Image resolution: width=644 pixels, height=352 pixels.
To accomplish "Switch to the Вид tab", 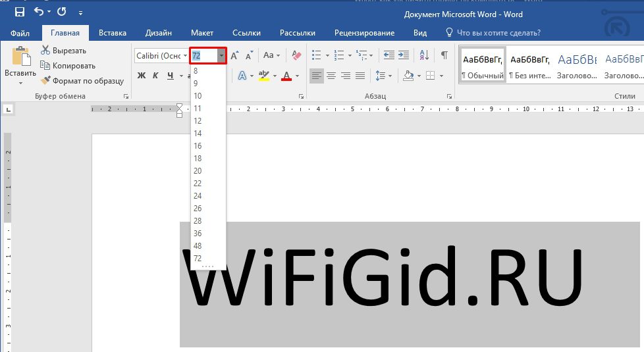I will point(419,33).
